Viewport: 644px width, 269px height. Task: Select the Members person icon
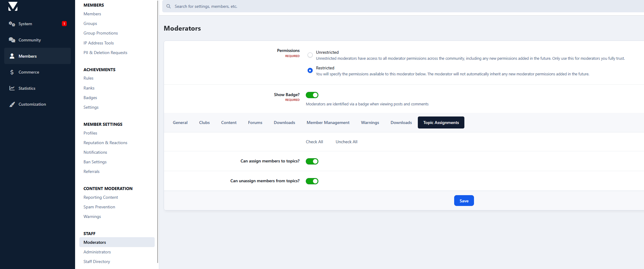click(12, 56)
